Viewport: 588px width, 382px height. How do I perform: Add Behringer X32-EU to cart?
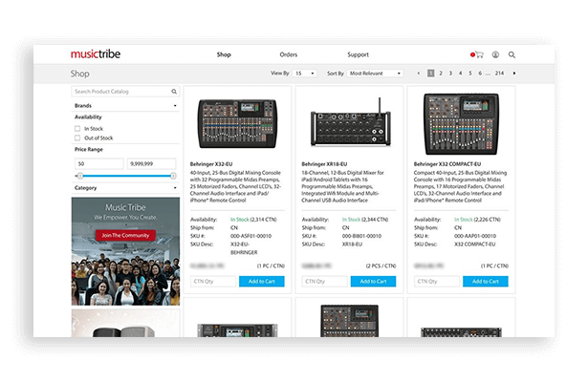262,282
